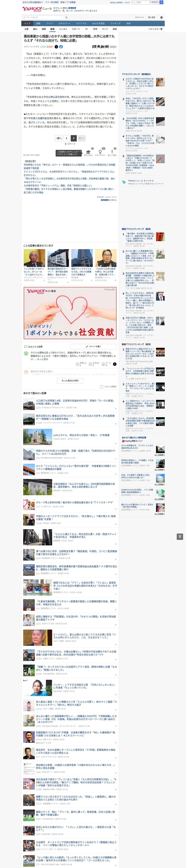Select the 国際 category
Screen dimensions: 186x868
[x=44, y=29]
